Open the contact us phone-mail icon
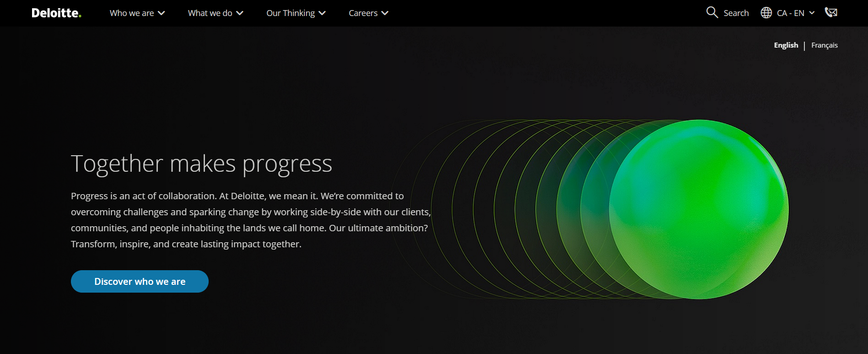The height and width of the screenshot is (354, 868). (x=831, y=12)
